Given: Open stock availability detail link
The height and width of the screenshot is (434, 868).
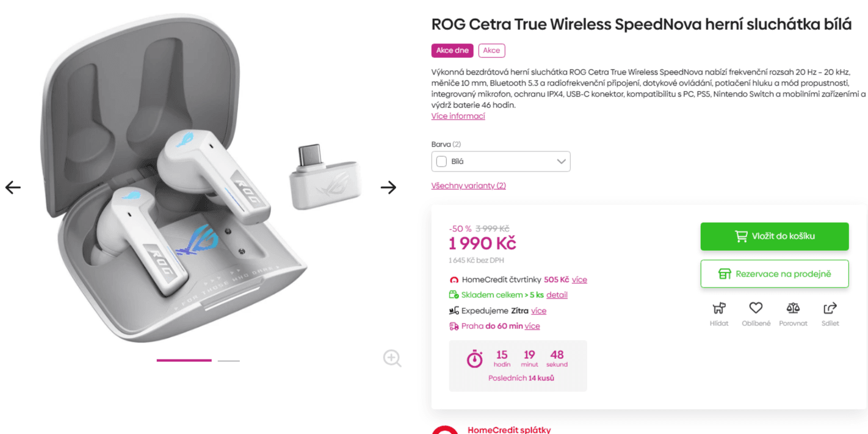Looking at the screenshot, I should click(x=557, y=295).
